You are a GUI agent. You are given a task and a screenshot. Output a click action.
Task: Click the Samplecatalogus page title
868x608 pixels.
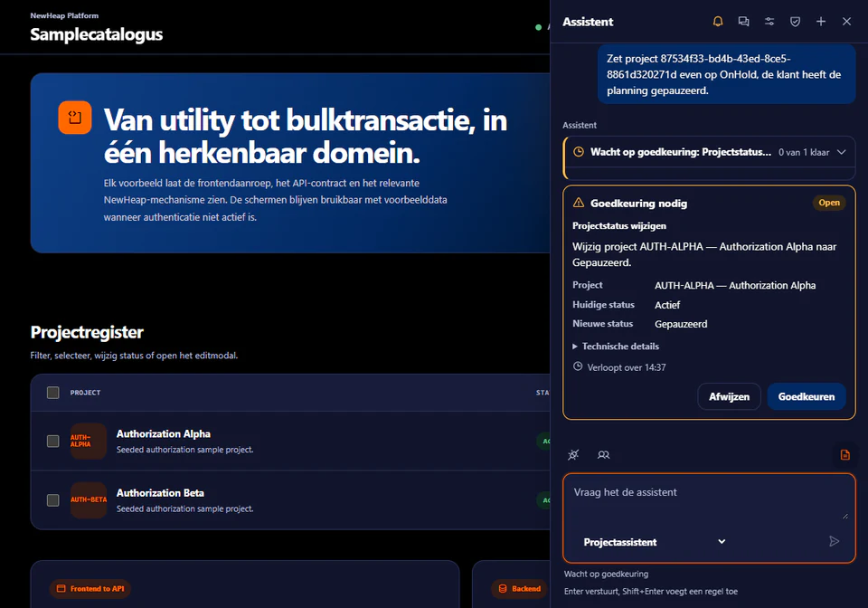tap(97, 34)
